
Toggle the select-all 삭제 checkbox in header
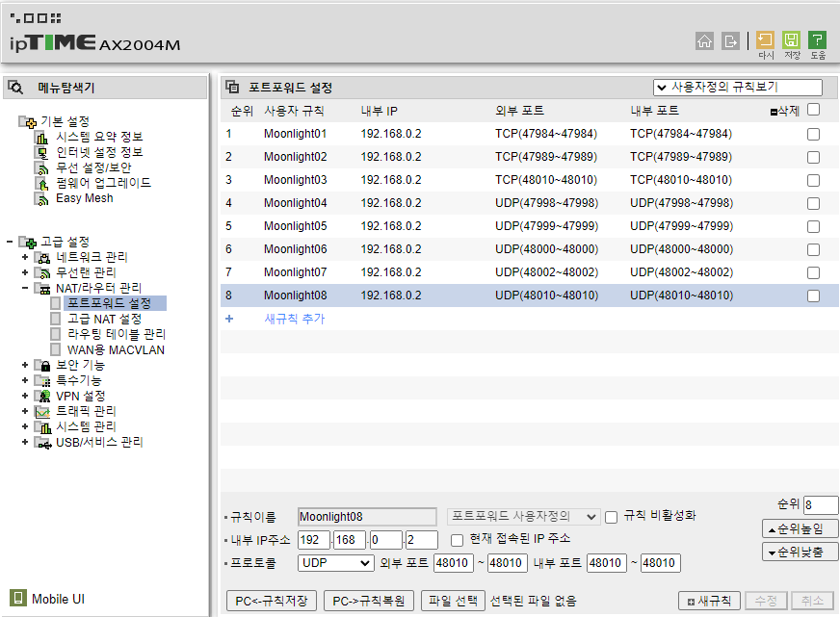813,110
